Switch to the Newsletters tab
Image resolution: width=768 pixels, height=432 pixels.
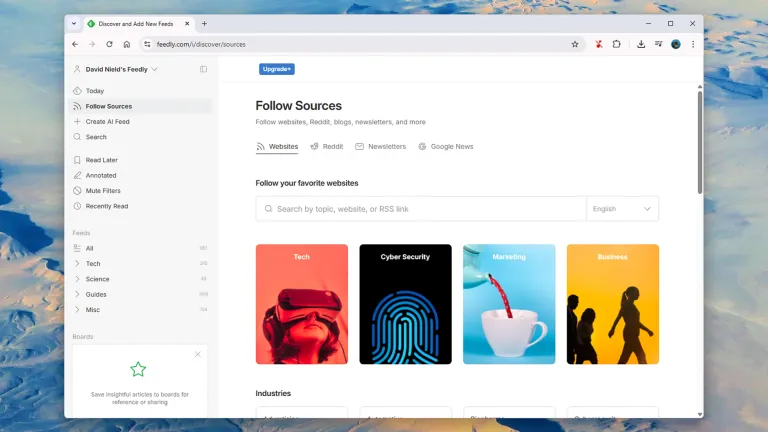381,147
